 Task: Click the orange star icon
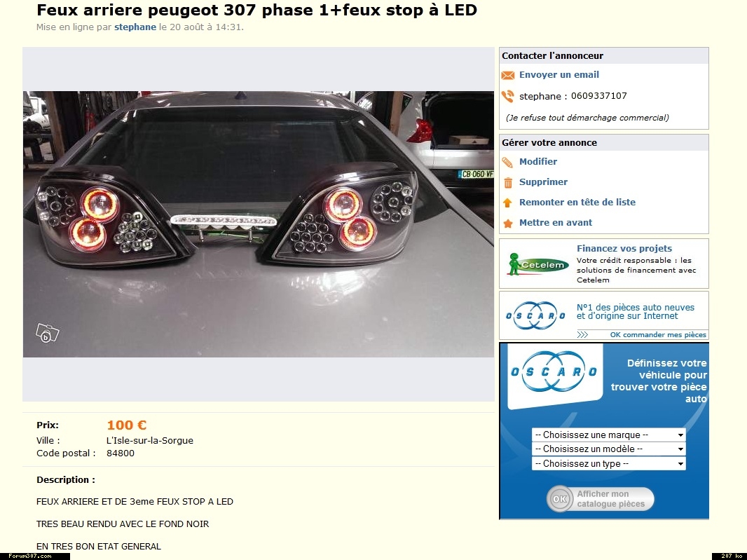click(x=508, y=223)
